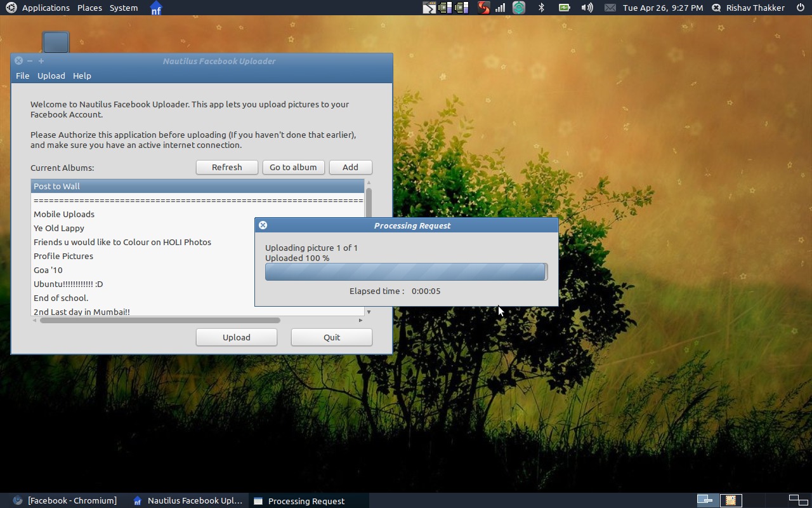812x508 pixels.
Task: Click the album list scroll-down arrow
Action: [369, 312]
